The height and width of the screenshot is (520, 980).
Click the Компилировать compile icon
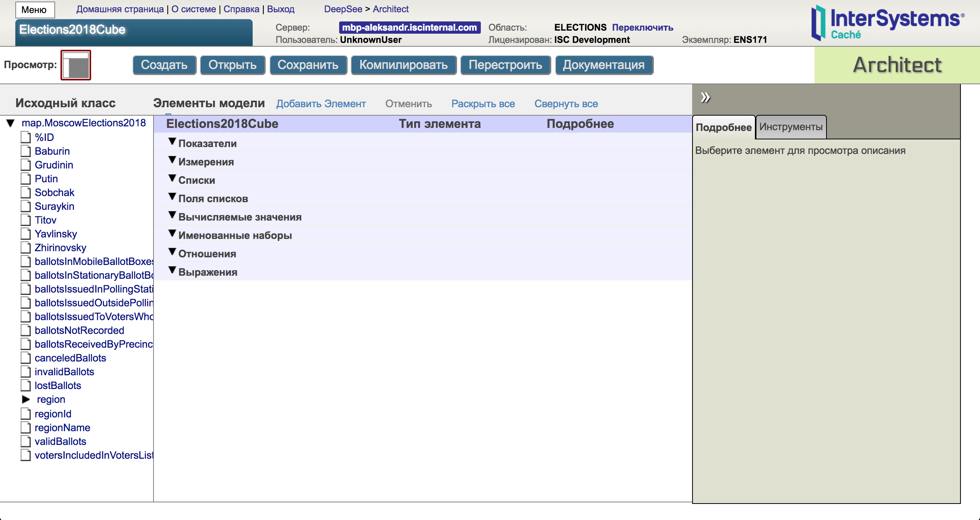coord(402,64)
